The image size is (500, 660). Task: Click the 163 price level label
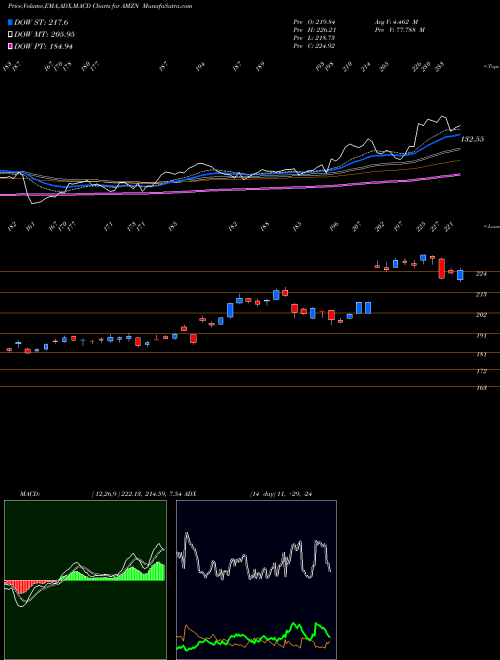click(481, 388)
